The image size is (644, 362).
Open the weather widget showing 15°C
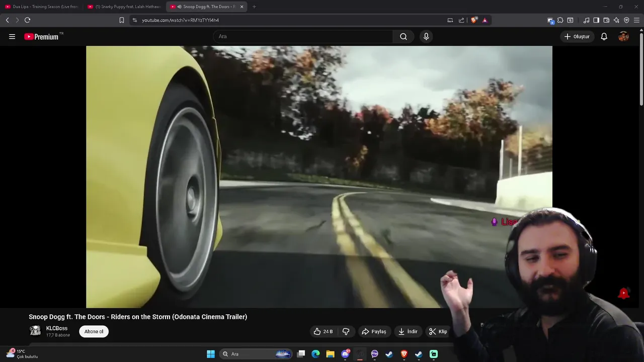coord(22,354)
